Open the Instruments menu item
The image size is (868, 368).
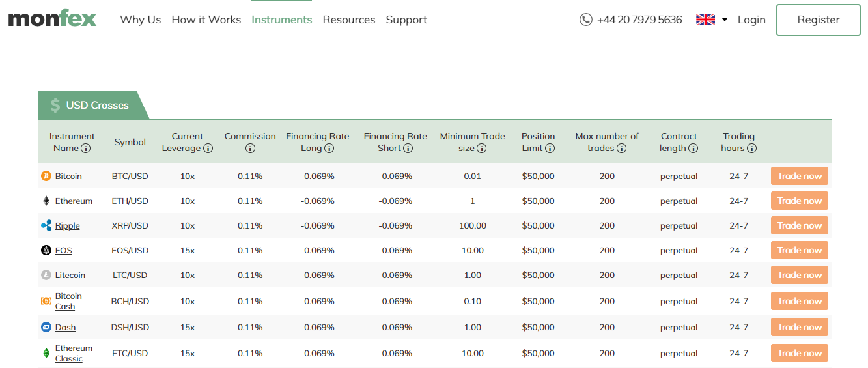pos(282,20)
